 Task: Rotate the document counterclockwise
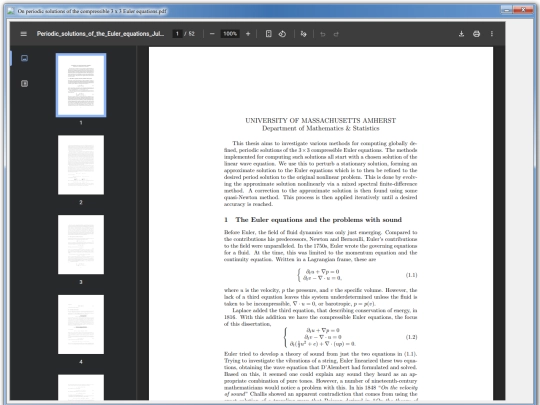282,34
